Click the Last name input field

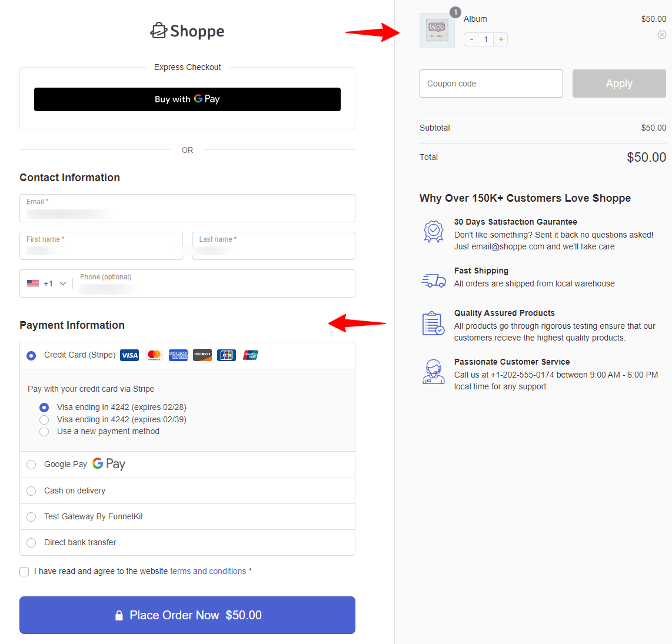[x=274, y=246]
